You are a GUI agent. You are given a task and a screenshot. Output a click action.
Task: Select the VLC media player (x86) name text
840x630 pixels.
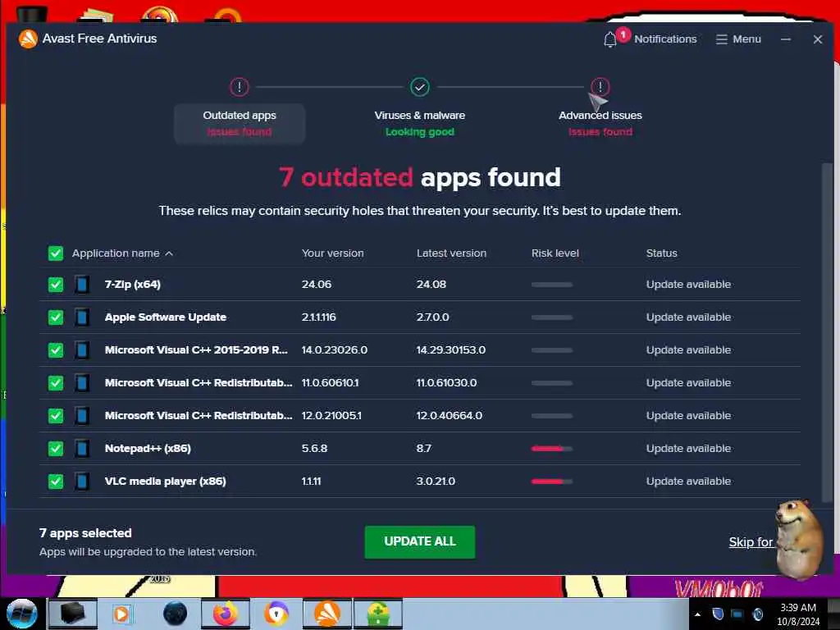coord(165,481)
